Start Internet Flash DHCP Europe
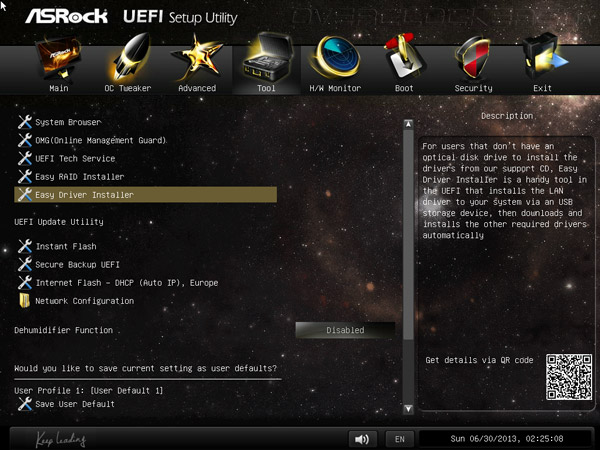The width and height of the screenshot is (600, 450). tap(127, 283)
